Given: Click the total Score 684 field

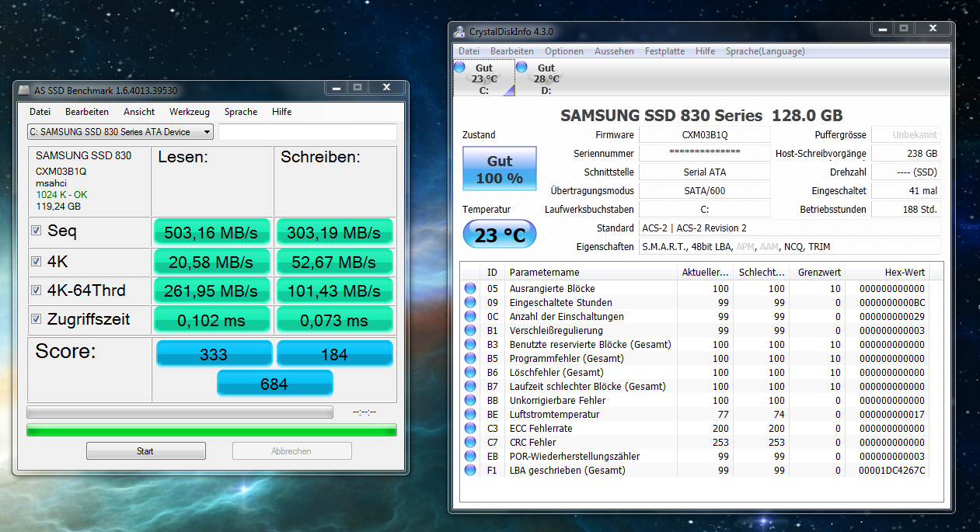Looking at the screenshot, I should pos(274,384).
